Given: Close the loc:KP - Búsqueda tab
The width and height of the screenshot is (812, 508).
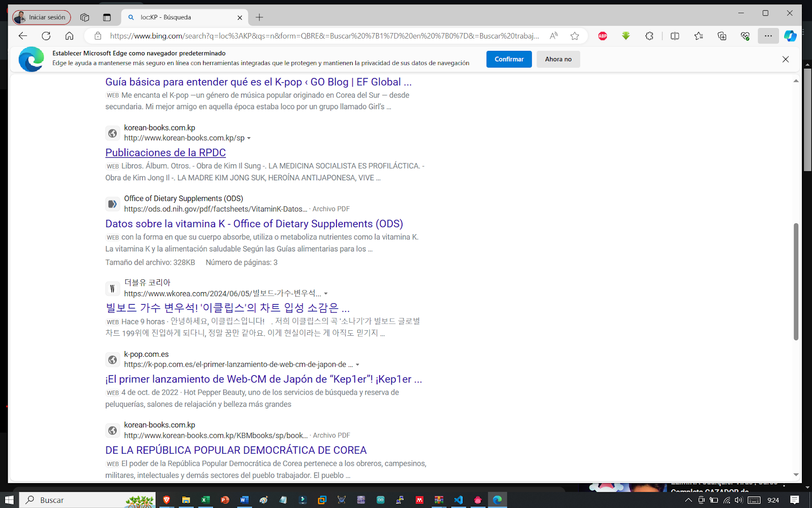Looking at the screenshot, I should click(240, 17).
